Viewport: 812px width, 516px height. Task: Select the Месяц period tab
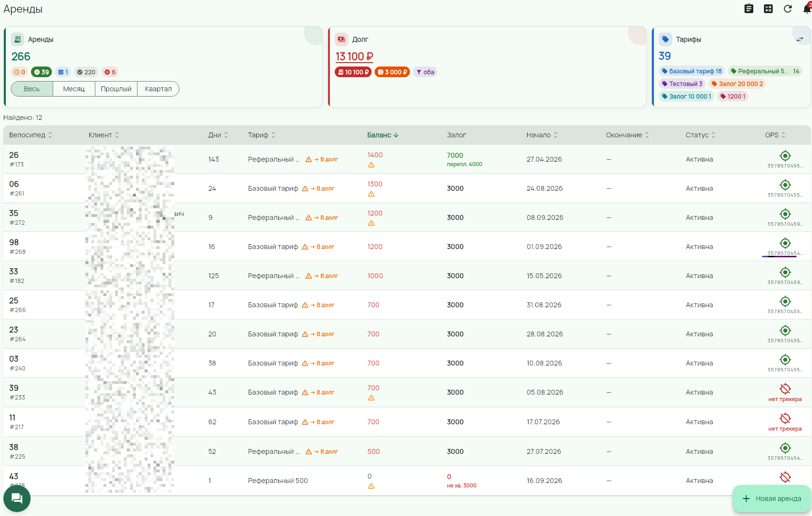pyautogui.click(x=74, y=89)
